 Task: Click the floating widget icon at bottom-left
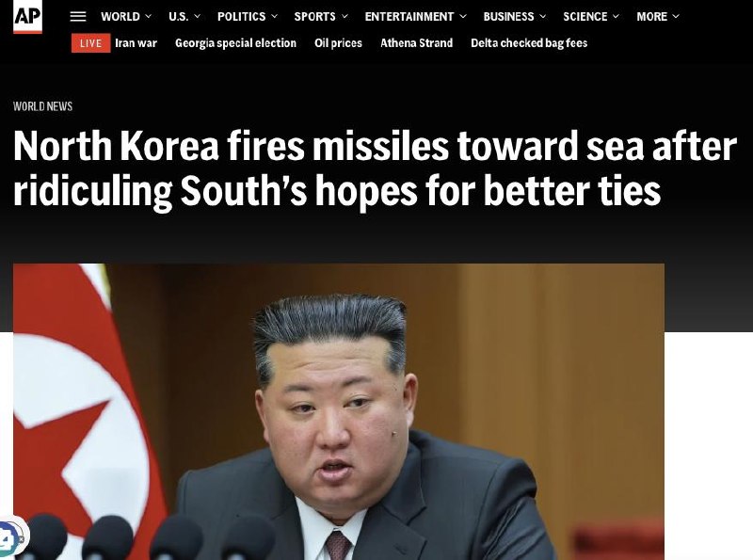pyautogui.click(x=11, y=536)
